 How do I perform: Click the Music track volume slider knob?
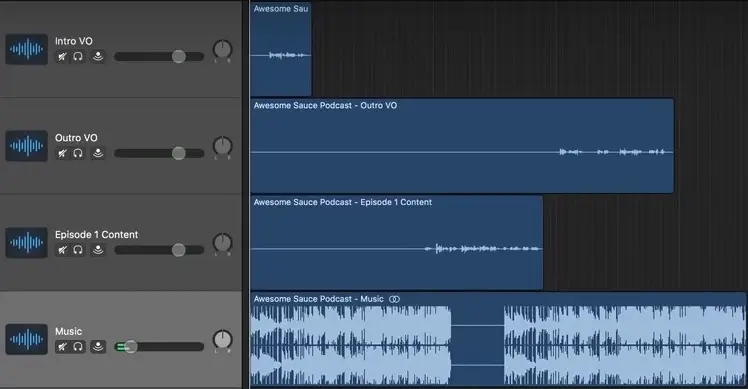(131, 347)
